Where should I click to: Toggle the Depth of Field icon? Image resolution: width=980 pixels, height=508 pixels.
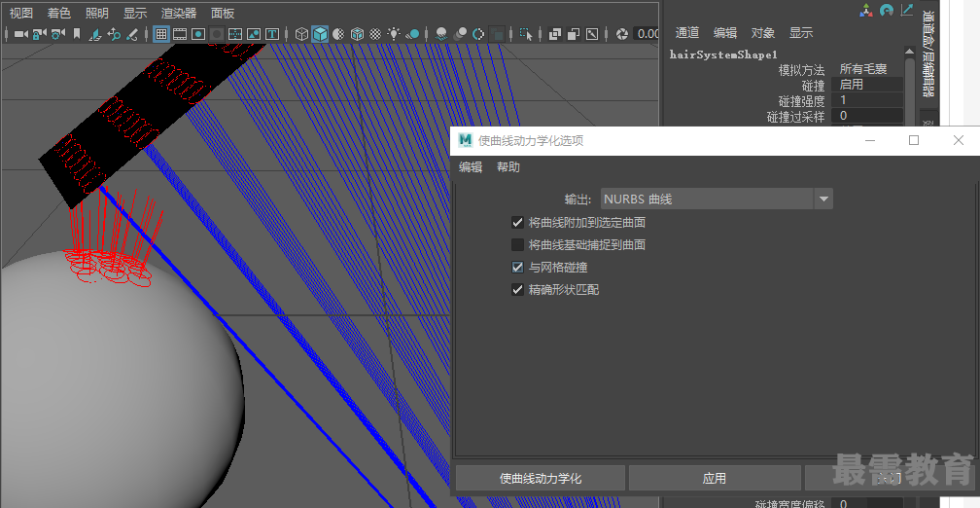coord(497,34)
